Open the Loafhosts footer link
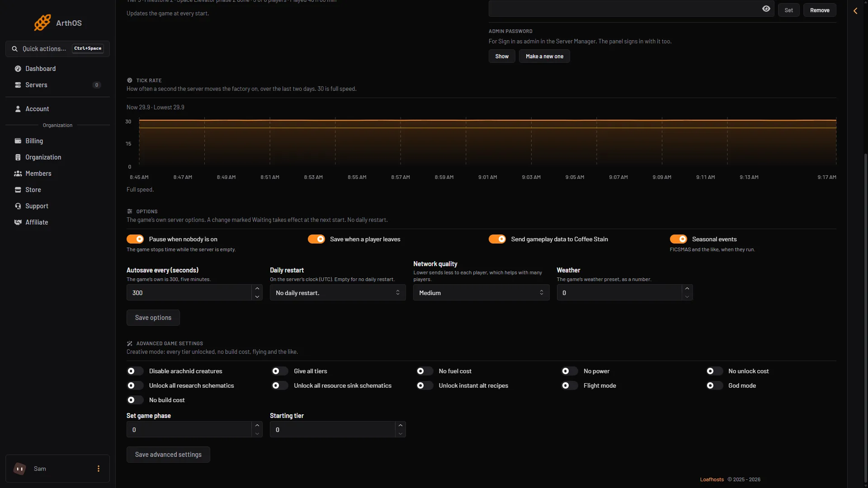Screen dimensions: 868x488 click(712, 479)
